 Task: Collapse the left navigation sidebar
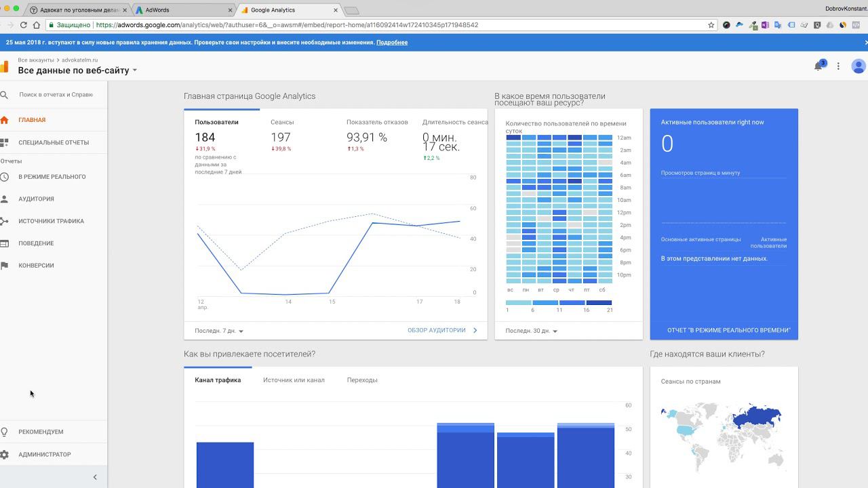[x=95, y=477]
